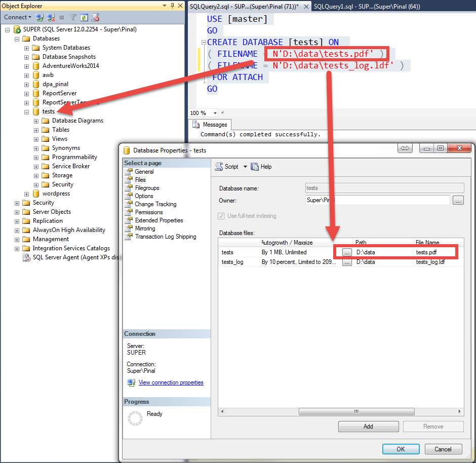The image size is (476, 463).
Task: Apply a filter in Object Explorer
Action: (73, 17)
